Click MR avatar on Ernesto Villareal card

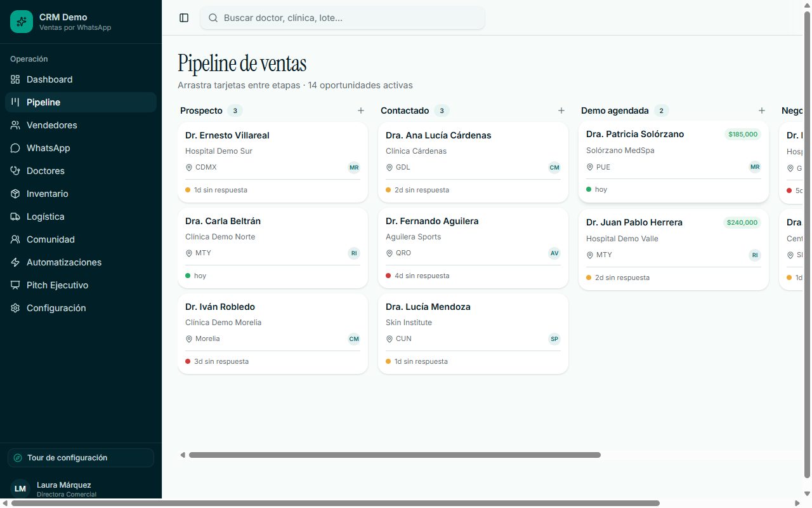tap(354, 168)
